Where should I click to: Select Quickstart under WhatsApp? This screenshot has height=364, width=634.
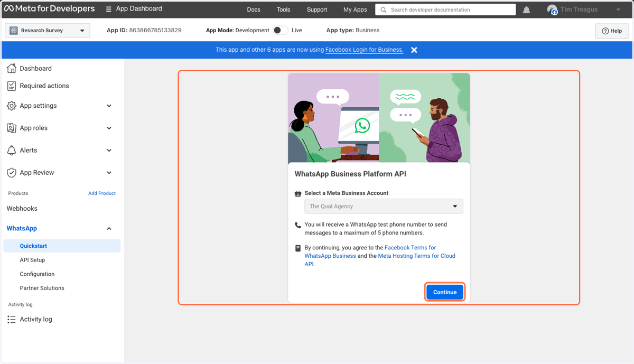(62, 246)
